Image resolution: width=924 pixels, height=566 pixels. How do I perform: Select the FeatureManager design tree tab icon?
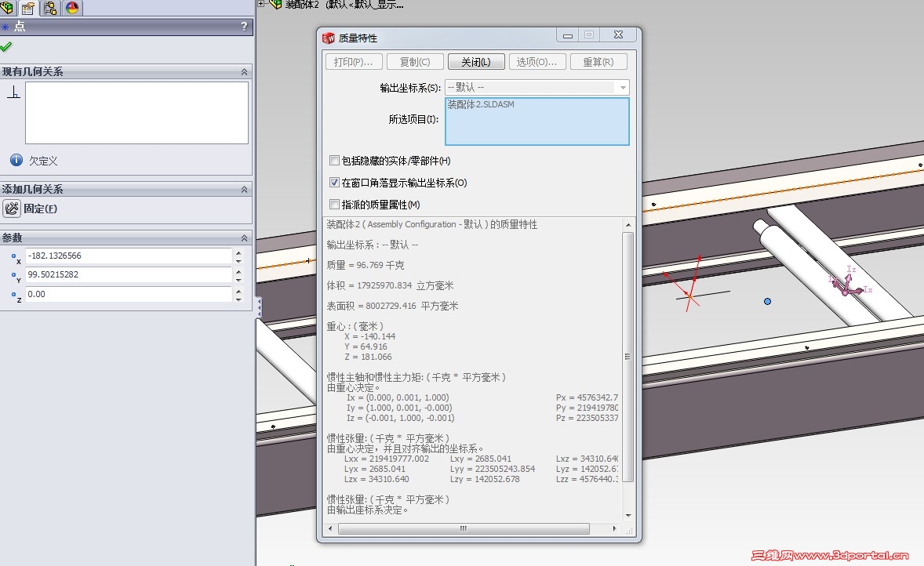(x=8, y=8)
